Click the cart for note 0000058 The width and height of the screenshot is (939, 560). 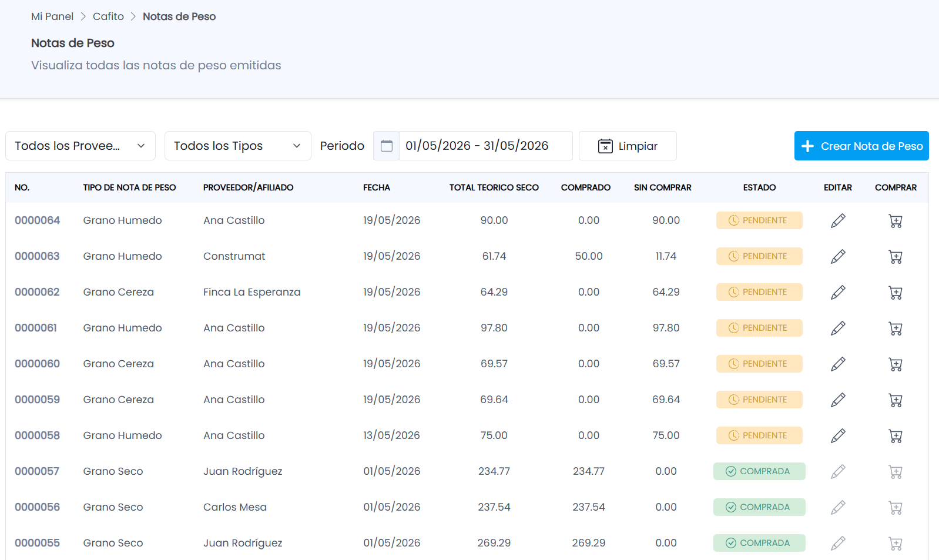click(896, 436)
